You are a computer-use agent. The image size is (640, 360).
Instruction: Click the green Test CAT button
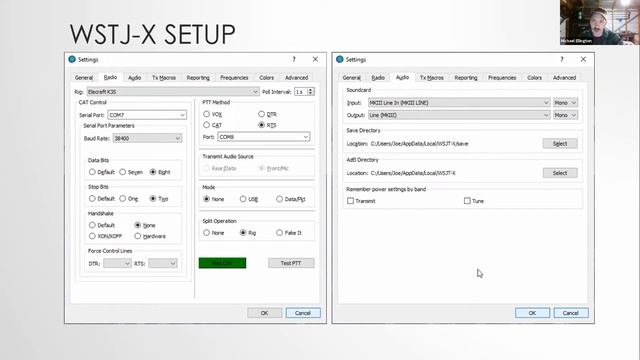coord(222,263)
